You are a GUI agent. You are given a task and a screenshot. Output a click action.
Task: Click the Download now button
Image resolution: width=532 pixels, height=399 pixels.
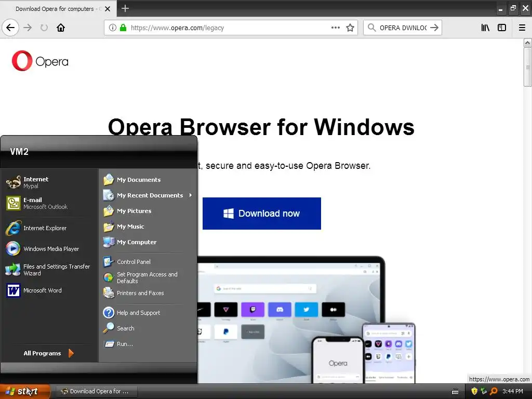click(x=262, y=214)
